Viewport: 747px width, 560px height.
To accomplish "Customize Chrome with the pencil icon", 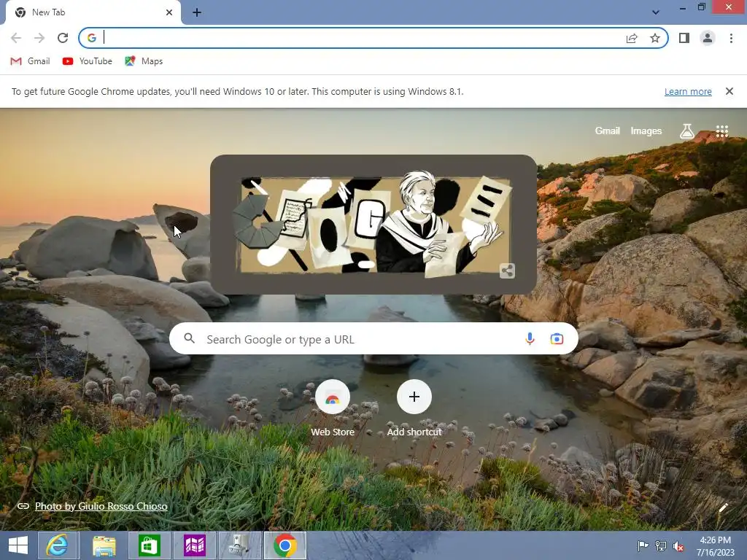I will pos(723,507).
